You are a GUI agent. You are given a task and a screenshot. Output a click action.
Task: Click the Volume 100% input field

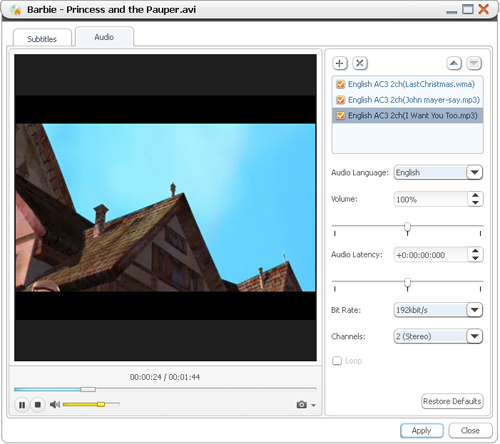point(430,199)
